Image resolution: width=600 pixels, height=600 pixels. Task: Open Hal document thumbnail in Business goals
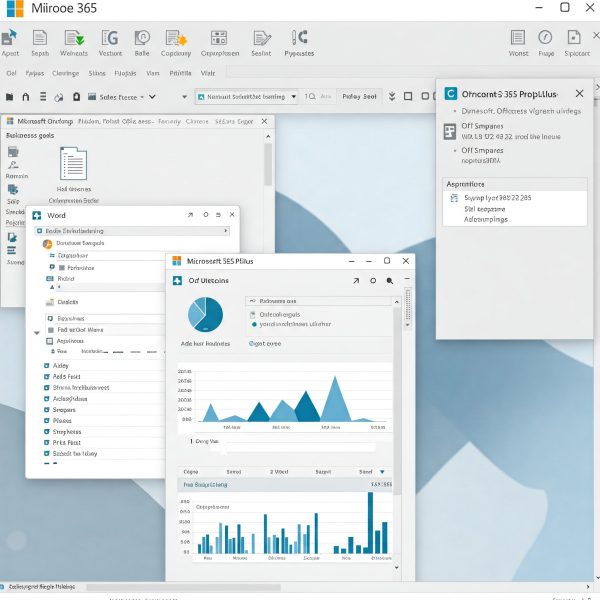click(73, 163)
